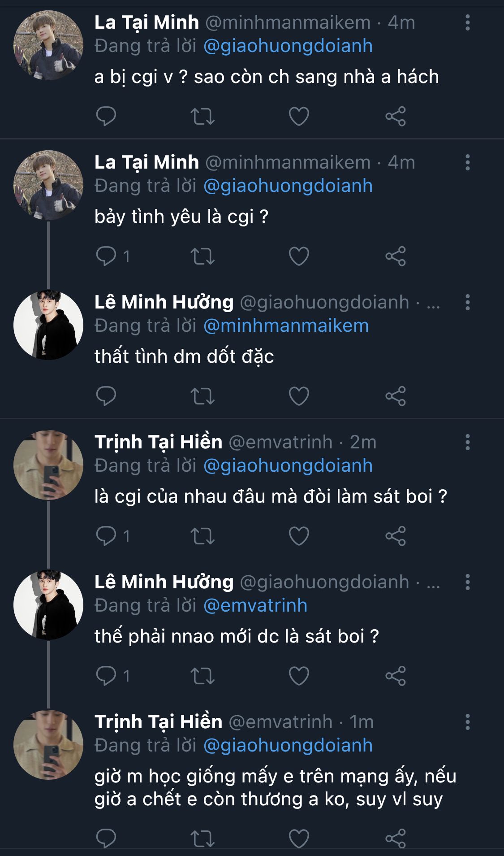Viewport: 504px width, 856px height.
Task: Open more options for the first La Tại Minh tweet
Action: 467,22
